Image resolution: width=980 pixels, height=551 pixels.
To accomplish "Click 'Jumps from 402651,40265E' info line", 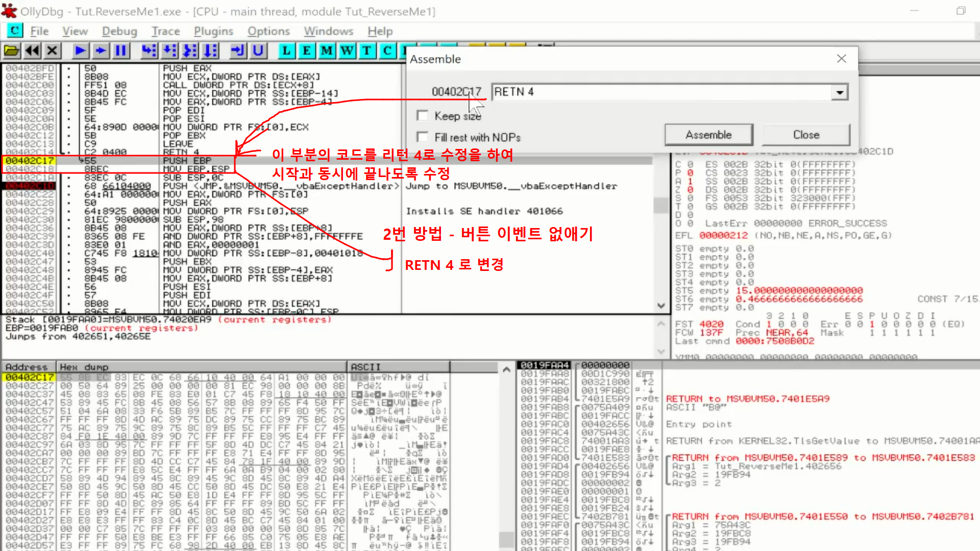I will tap(78, 337).
